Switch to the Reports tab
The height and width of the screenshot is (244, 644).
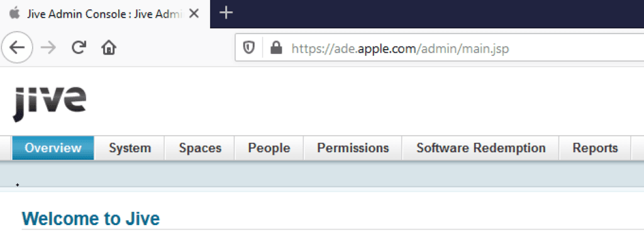coord(595,148)
